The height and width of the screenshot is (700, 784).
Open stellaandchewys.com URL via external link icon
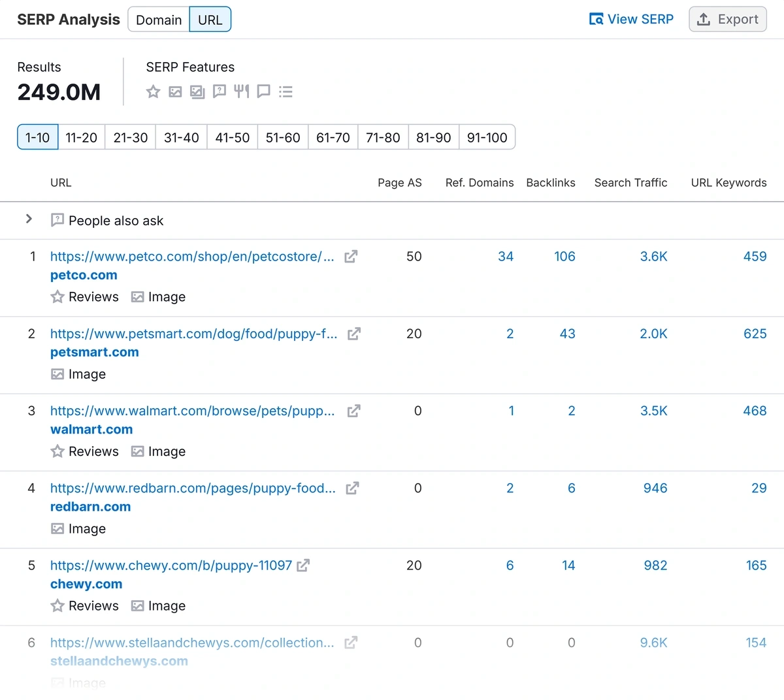(x=351, y=643)
